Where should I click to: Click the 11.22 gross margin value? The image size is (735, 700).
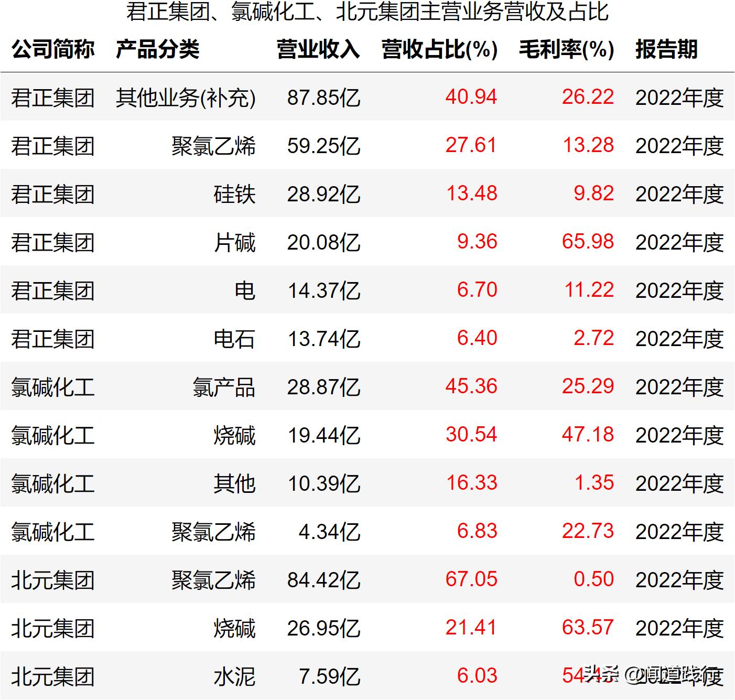pos(589,290)
